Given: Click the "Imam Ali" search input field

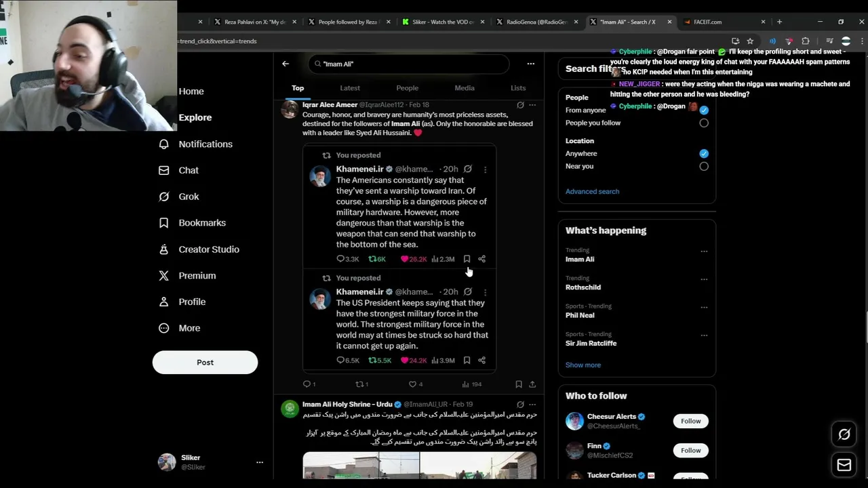Looking at the screenshot, I should pos(409,64).
